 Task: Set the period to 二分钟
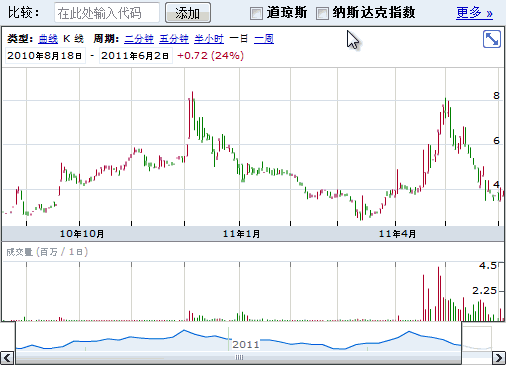[x=139, y=39]
